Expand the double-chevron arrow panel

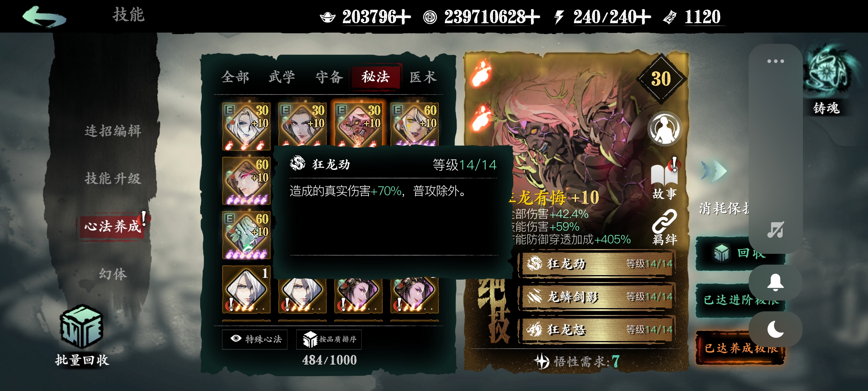(x=713, y=171)
